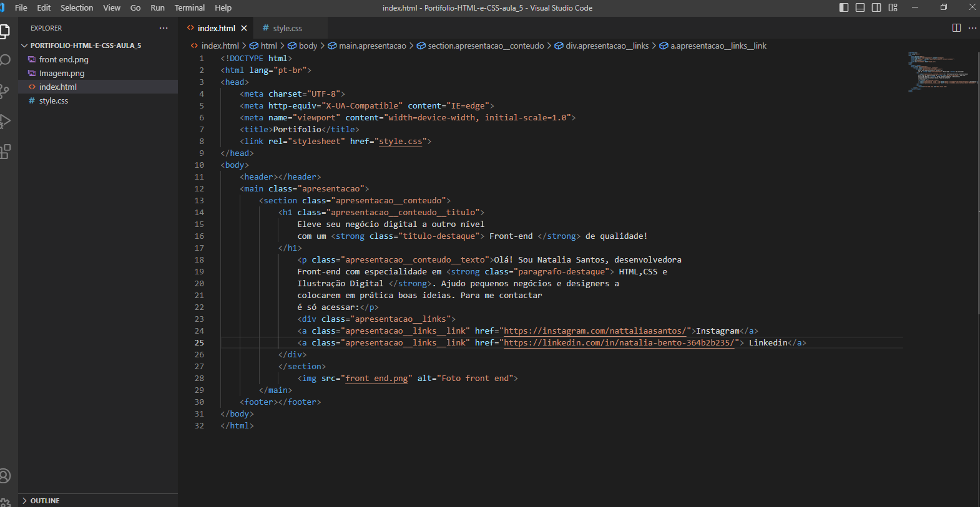The image size is (980, 507).
Task: Toggle the bottom panel layout button
Action: click(x=860, y=7)
